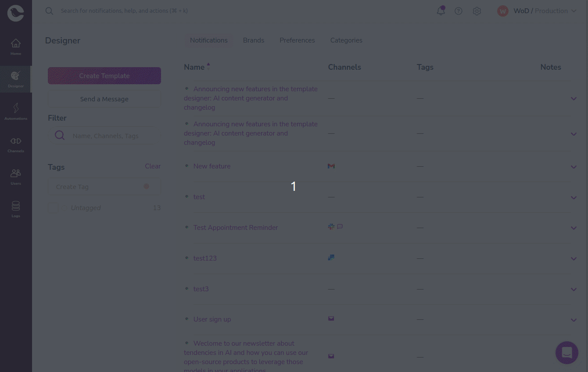Click the Gmail channel icon beside New feature
Image resolution: width=588 pixels, height=372 pixels.
(x=331, y=166)
